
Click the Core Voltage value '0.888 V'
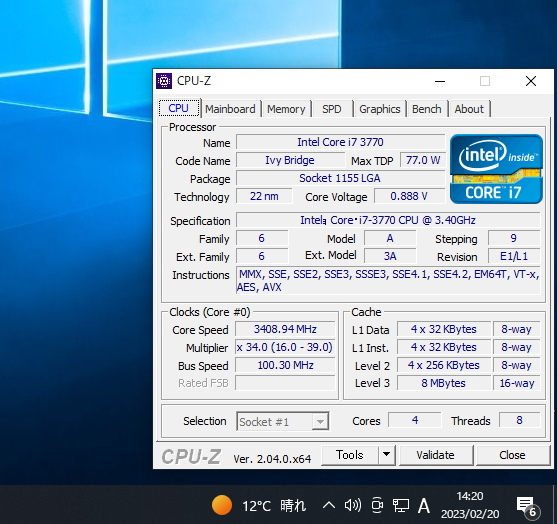(x=409, y=196)
